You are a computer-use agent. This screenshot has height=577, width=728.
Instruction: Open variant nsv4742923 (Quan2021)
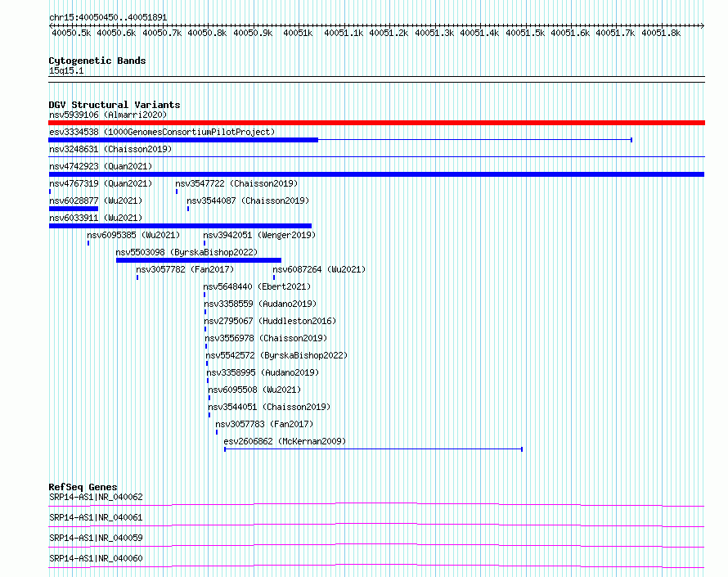101,166
